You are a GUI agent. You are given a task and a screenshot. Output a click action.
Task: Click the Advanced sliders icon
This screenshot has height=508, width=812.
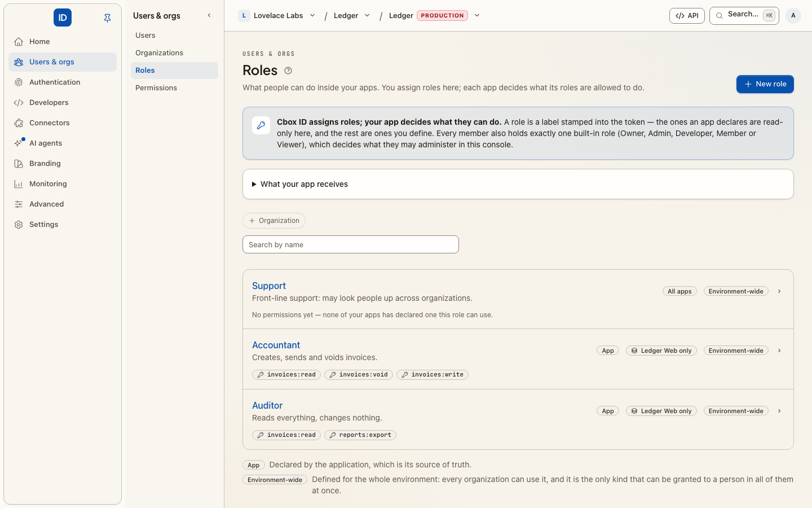(x=19, y=204)
